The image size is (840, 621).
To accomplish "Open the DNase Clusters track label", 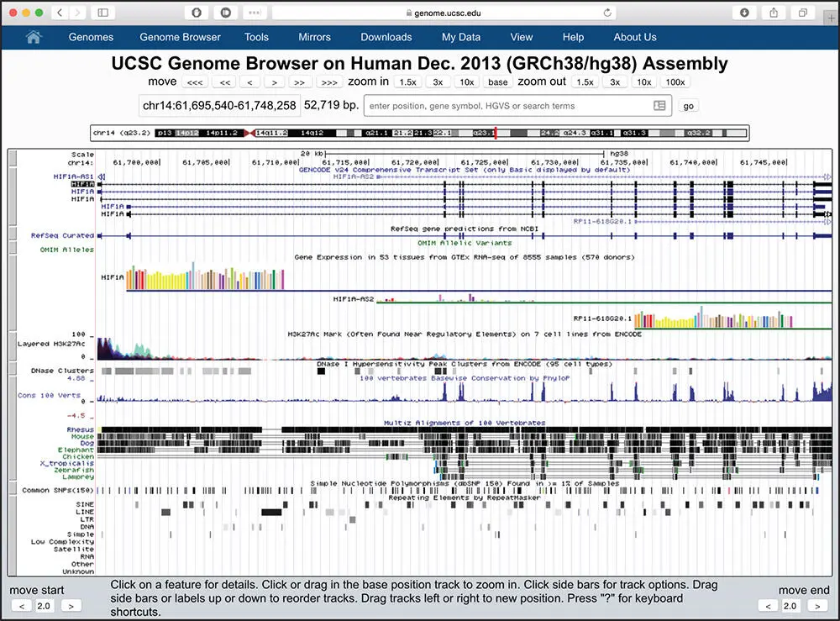I will pos(62,371).
